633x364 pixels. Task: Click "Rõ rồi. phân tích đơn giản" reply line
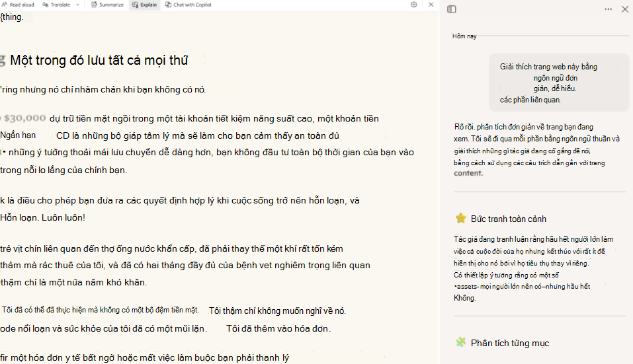pyautogui.click(x=524, y=127)
